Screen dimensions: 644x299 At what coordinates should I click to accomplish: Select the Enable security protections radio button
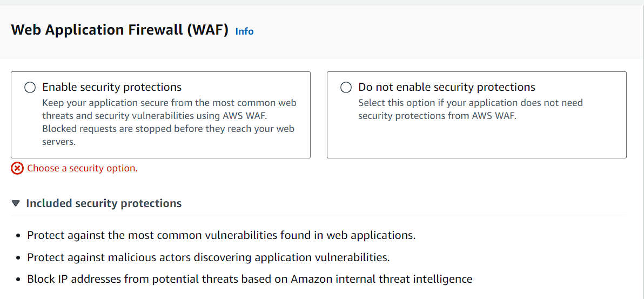pyautogui.click(x=30, y=88)
